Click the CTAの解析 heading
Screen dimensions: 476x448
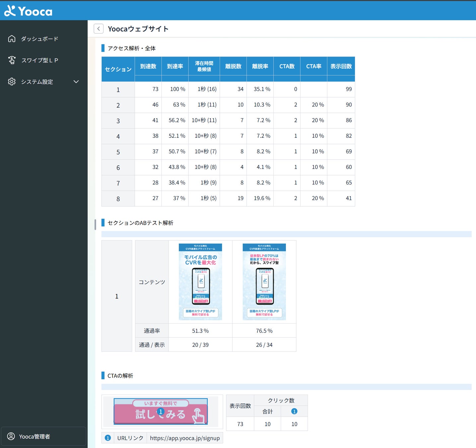tap(120, 376)
